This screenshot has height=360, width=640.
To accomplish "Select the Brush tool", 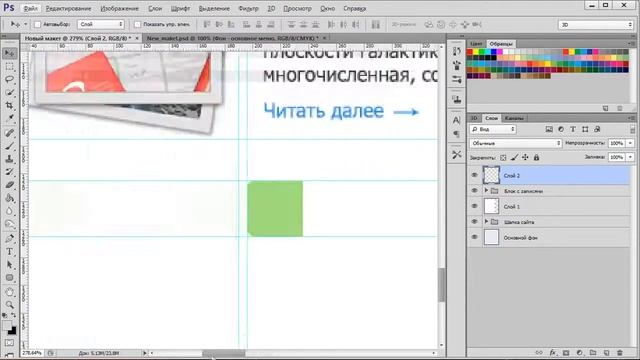I will pos(9,146).
